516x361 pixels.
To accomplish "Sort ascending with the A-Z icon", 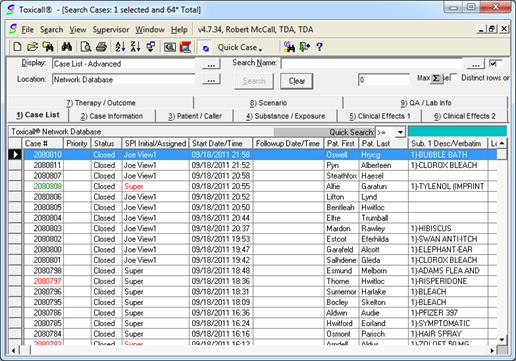I will pyautogui.click(x=120, y=47).
